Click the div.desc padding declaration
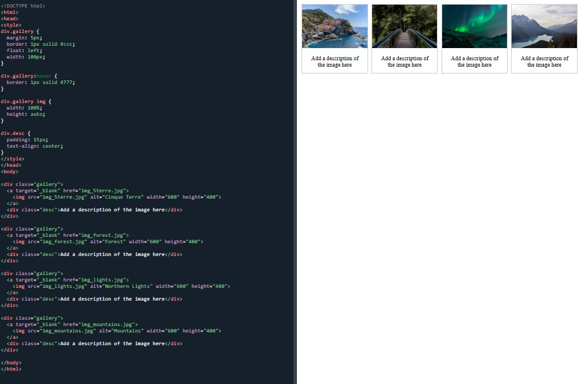588x384 pixels. [26, 140]
